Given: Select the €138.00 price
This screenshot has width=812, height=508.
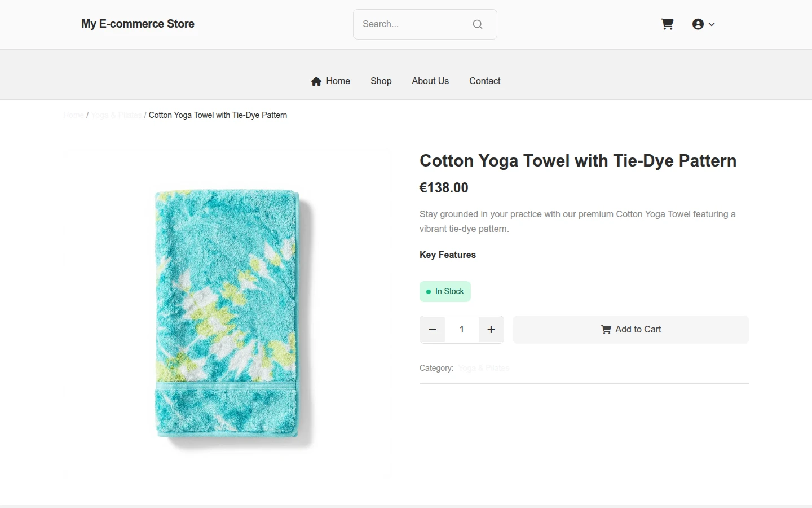Looking at the screenshot, I should [444, 188].
